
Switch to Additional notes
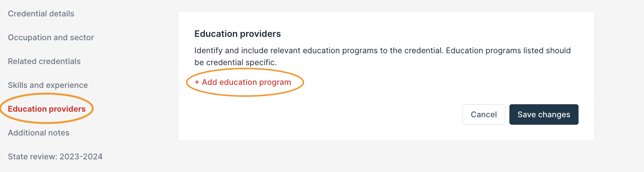[x=39, y=133]
